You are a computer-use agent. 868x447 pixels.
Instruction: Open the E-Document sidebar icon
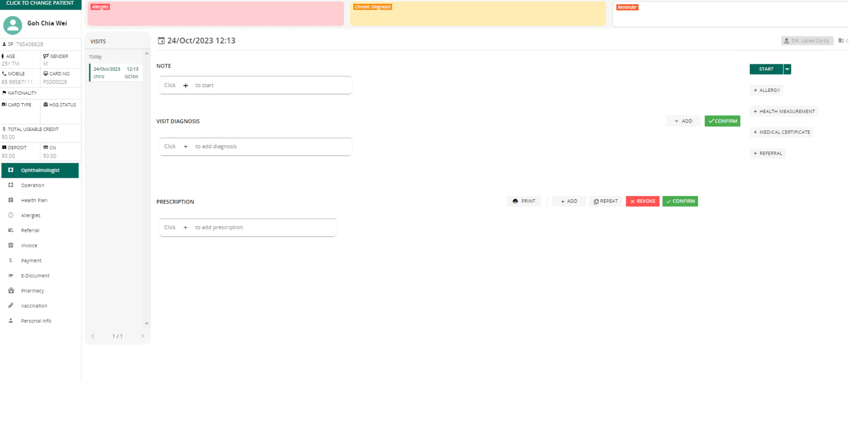(11, 276)
